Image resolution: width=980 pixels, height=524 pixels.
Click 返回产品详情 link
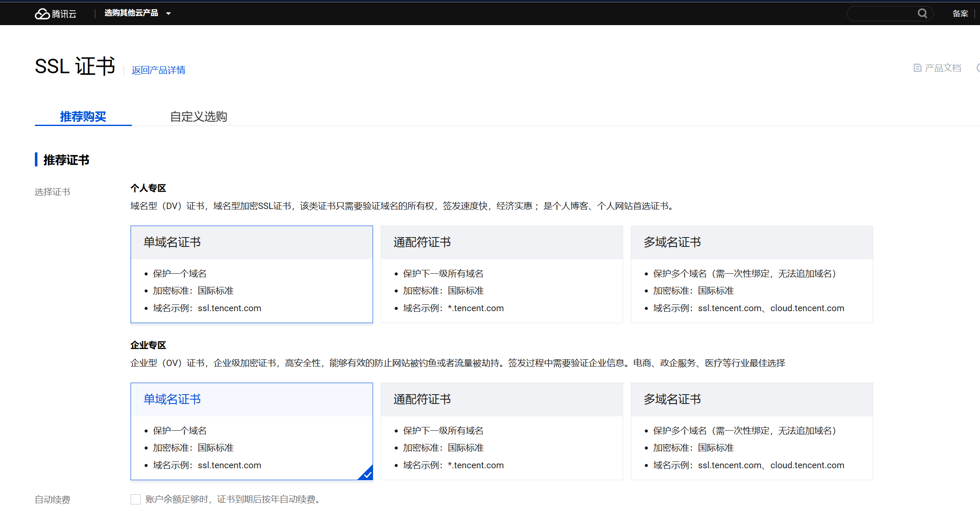[158, 70]
